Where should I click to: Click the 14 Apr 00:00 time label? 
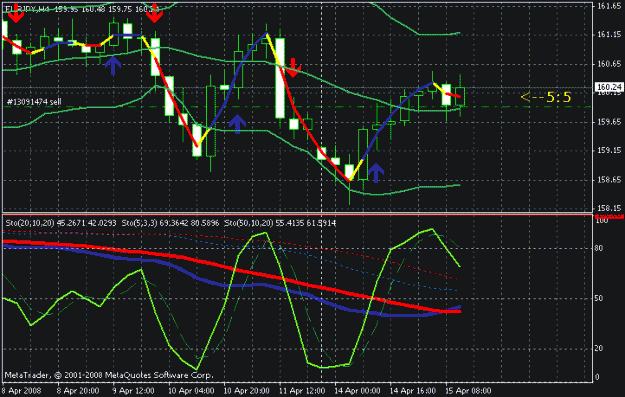click(357, 391)
